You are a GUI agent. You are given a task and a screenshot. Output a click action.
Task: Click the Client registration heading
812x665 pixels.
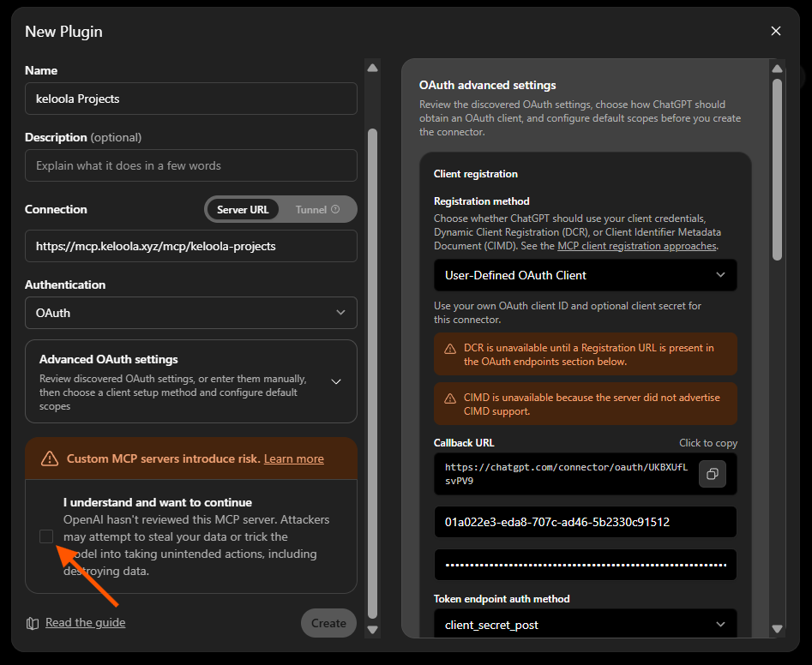pos(475,174)
